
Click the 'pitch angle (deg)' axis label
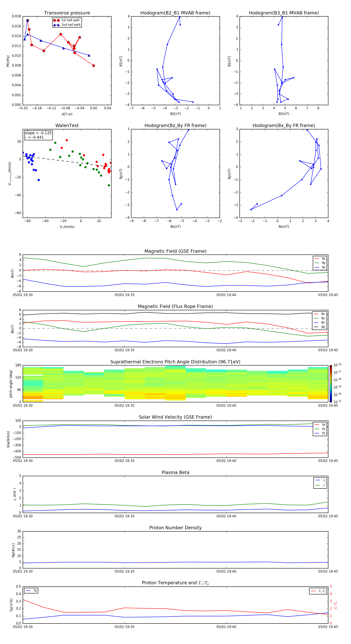(x=11, y=384)
